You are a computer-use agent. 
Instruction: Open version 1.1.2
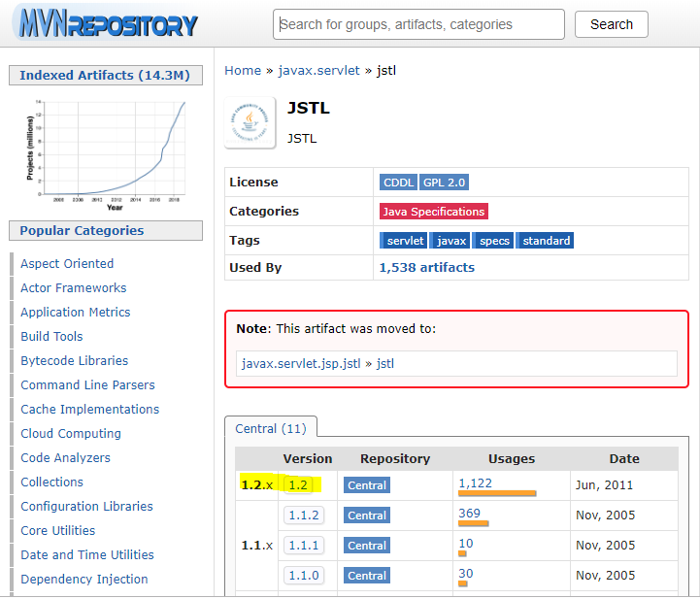304,516
